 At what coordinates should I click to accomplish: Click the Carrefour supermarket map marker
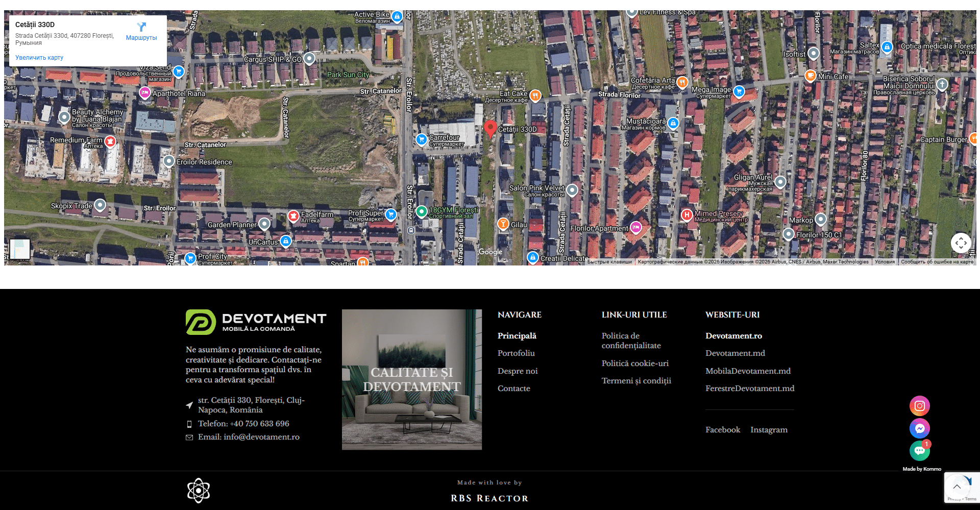(x=422, y=139)
